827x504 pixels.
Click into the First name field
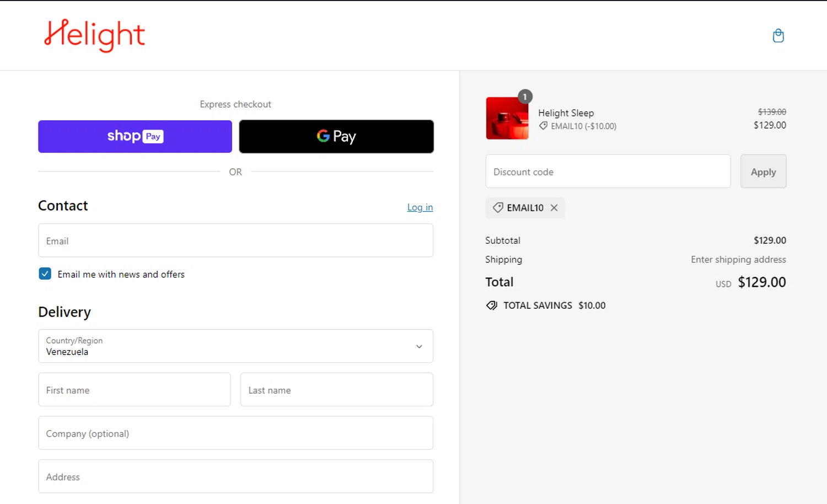pos(135,390)
